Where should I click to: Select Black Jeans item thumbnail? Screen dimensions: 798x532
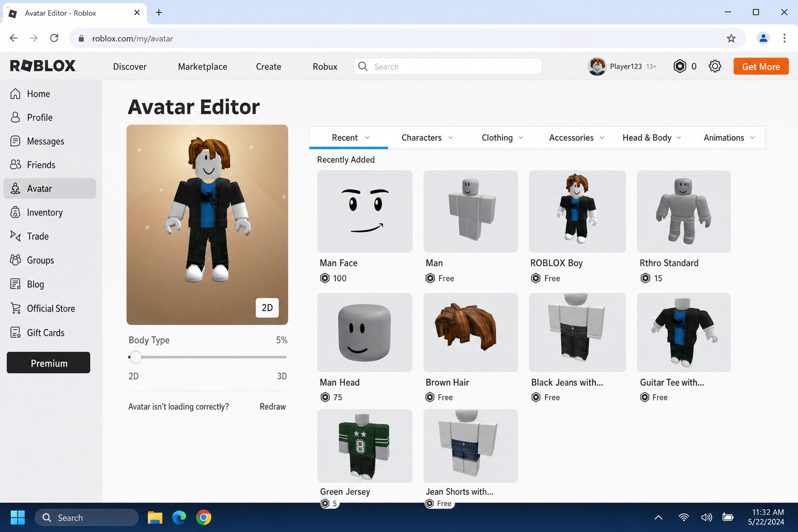point(577,332)
